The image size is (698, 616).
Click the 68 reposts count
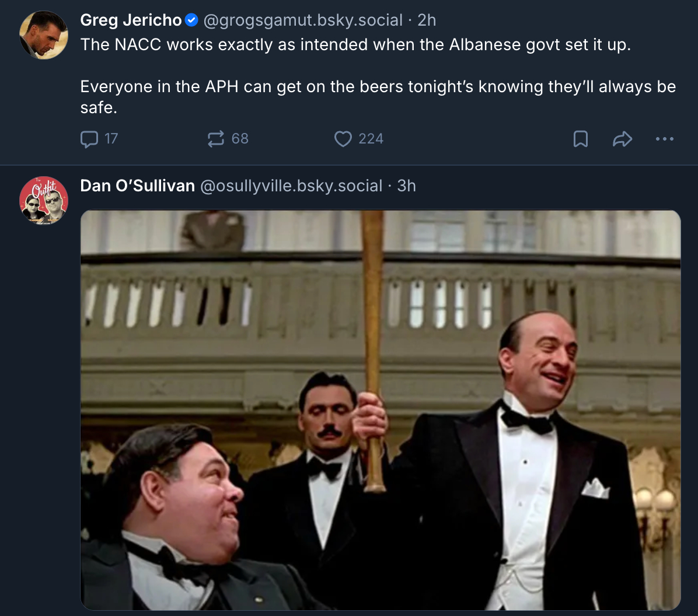(x=240, y=139)
